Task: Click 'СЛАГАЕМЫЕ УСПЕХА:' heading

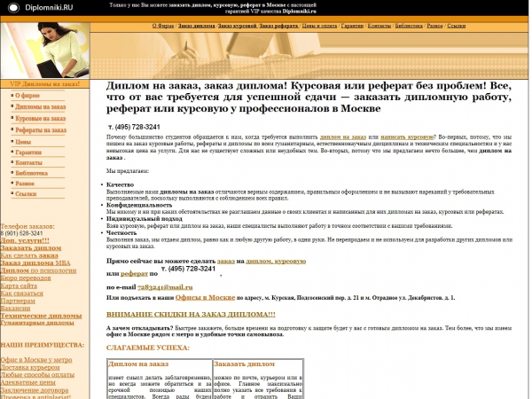Action: [x=148, y=348]
